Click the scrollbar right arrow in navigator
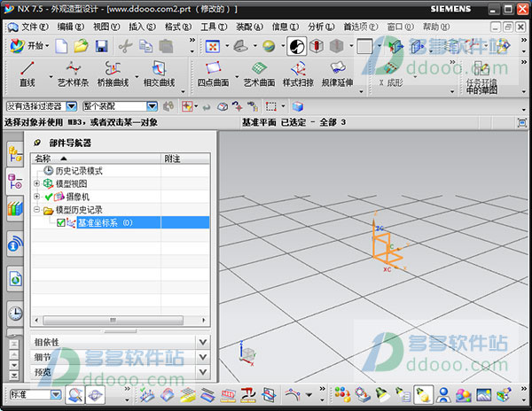 [x=204, y=320]
